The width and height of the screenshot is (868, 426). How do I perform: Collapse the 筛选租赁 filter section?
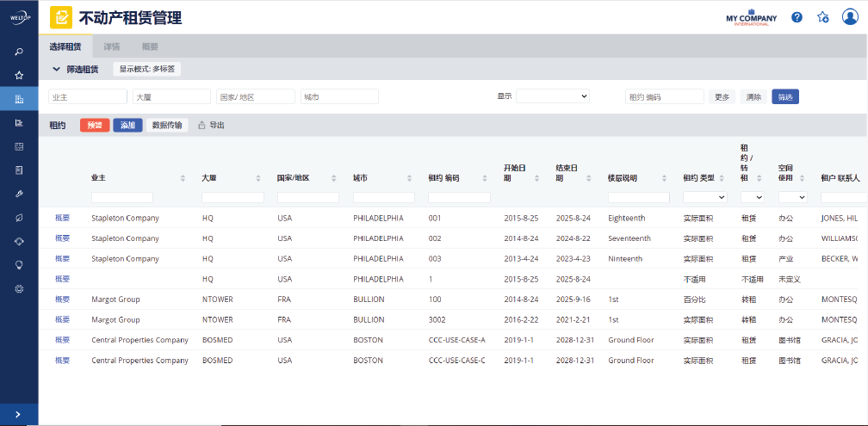[57, 69]
